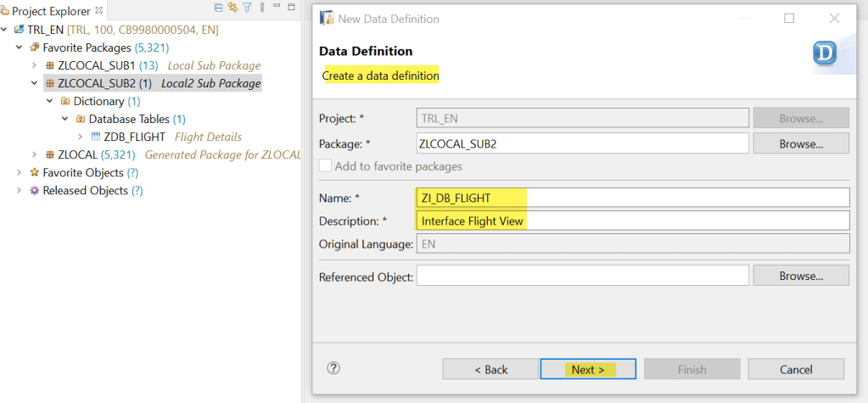Screen dimensions: 868x403
Task: Expand the ZLCOCAL_SUB1 package node
Action: (x=34, y=65)
